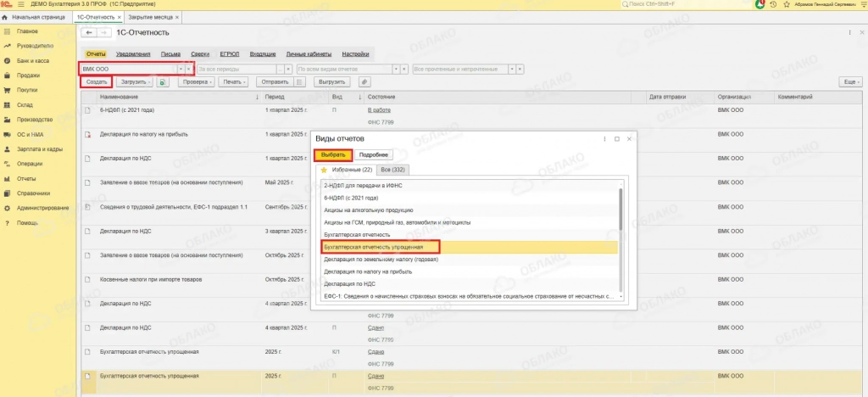Select the Избранные (22) tab

click(x=346, y=170)
